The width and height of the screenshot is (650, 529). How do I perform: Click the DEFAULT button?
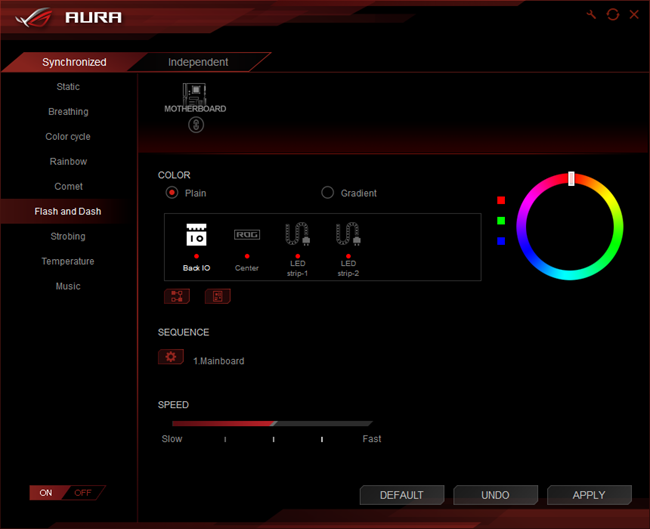pos(402,495)
